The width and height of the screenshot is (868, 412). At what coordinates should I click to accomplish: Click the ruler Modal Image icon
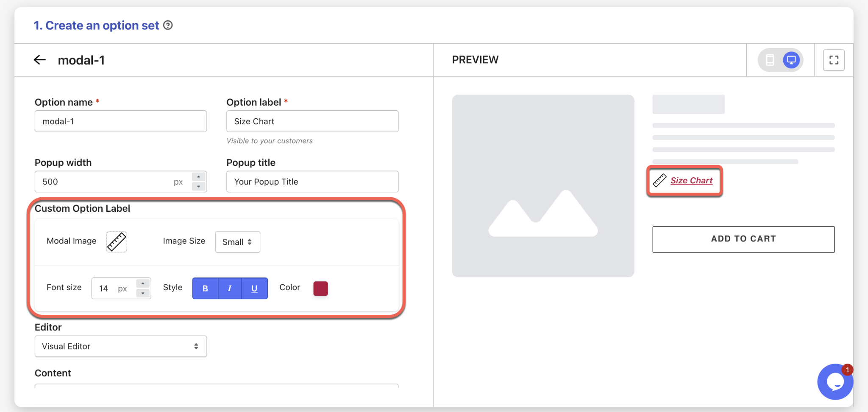(117, 241)
